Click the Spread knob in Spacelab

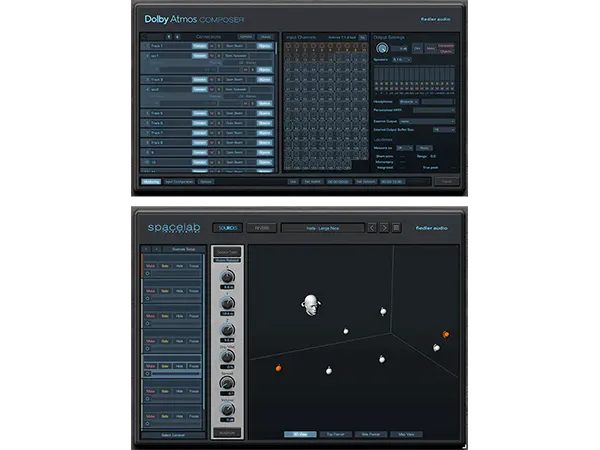click(x=227, y=383)
